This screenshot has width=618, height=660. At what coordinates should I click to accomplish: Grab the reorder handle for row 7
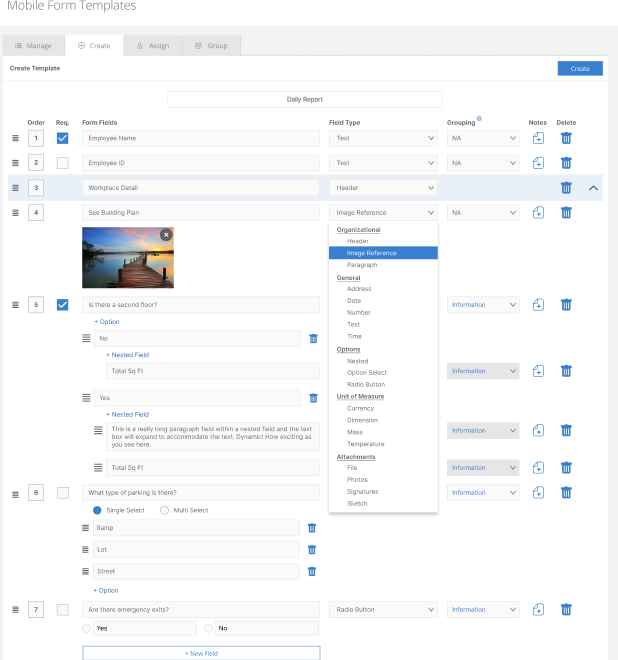coord(16,609)
